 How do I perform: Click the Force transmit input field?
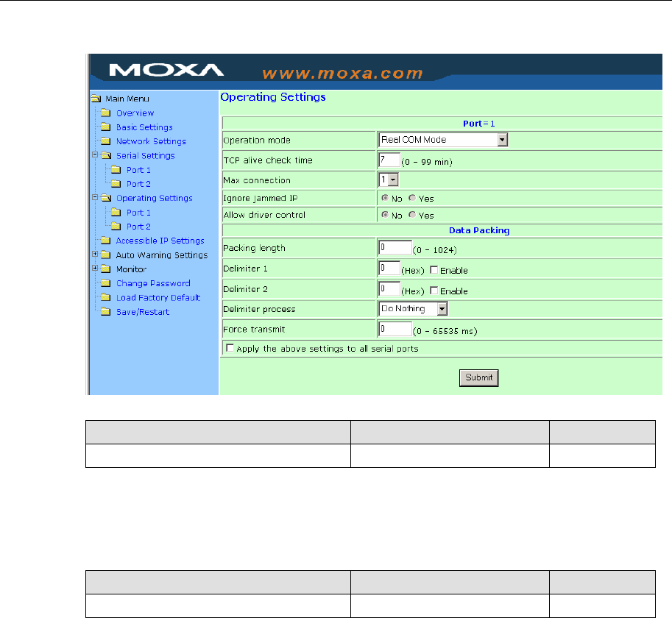[395, 329]
